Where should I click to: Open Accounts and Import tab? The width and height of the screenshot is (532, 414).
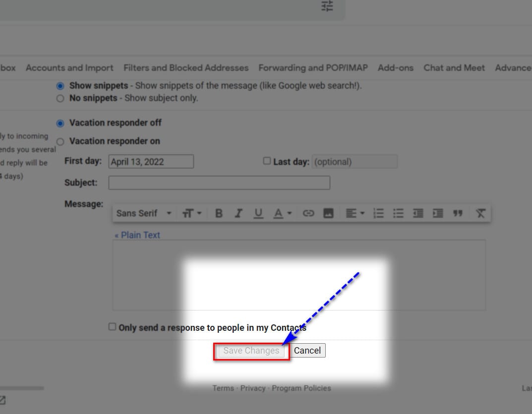pyautogui.click(x=69, y=68)
